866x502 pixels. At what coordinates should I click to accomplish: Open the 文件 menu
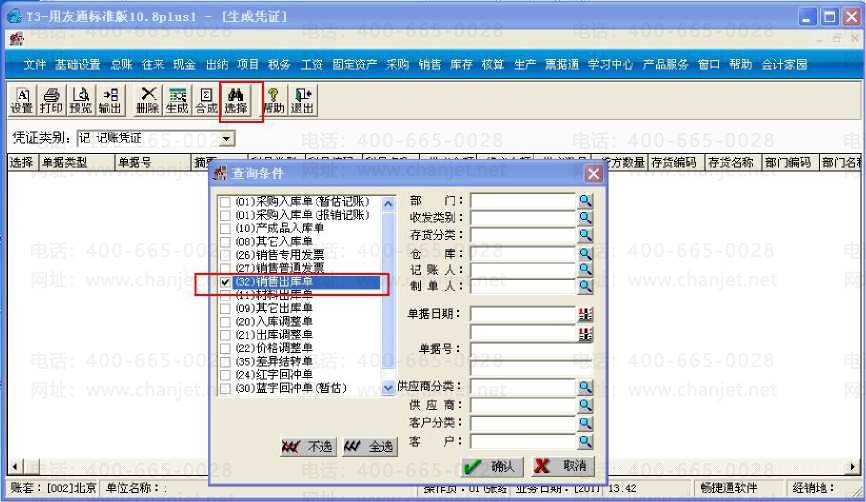tap(34, 65)
